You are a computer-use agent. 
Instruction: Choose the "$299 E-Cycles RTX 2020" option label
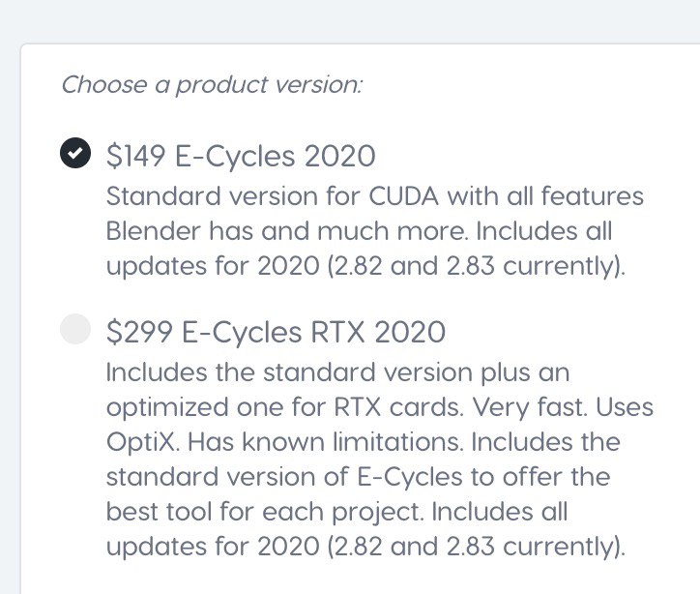(x=276, y=332)
